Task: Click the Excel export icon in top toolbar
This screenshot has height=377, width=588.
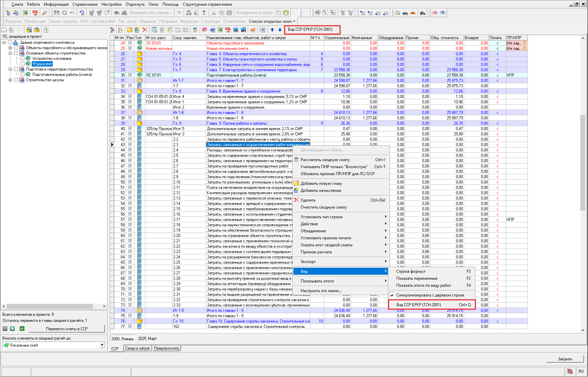Action: point(25,13)
